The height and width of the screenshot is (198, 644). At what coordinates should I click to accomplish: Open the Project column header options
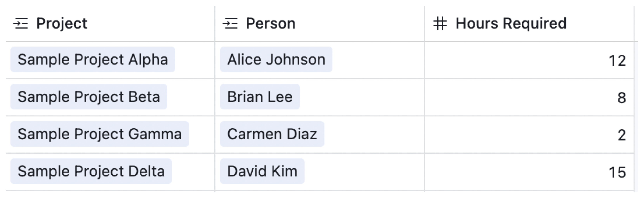click(x=62, y=23)
